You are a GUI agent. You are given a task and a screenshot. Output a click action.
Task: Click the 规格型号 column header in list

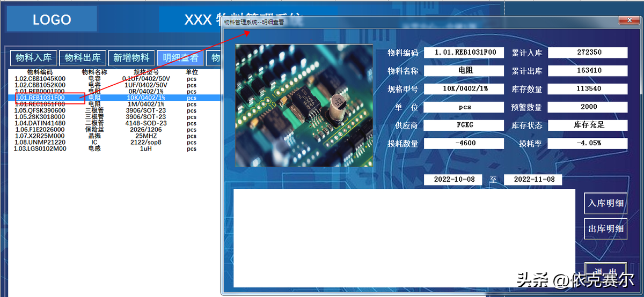(x=146, y=72)
